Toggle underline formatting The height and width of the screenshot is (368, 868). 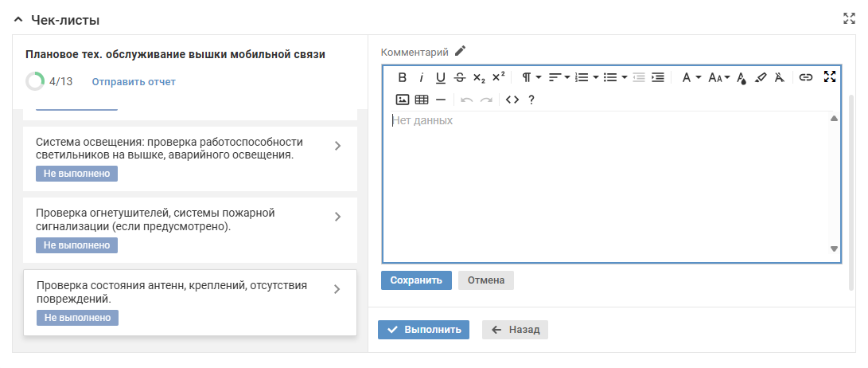[440, 77]
